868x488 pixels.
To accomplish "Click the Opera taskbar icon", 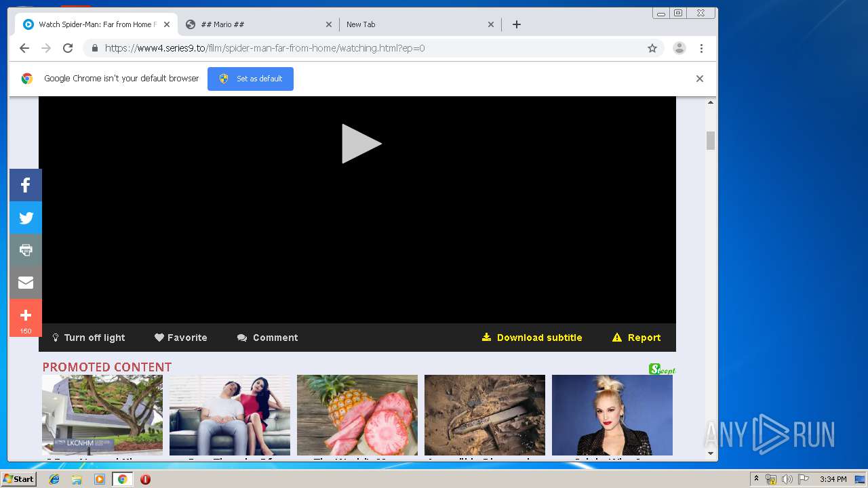I will point(145,479).
